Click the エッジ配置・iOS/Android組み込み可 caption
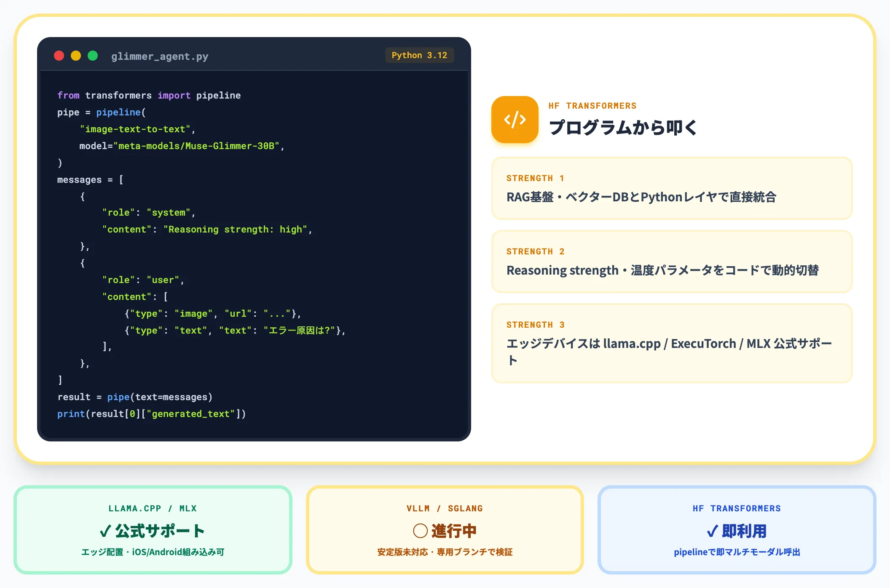Screen dimensions: 890x588 tap(153, 552)
